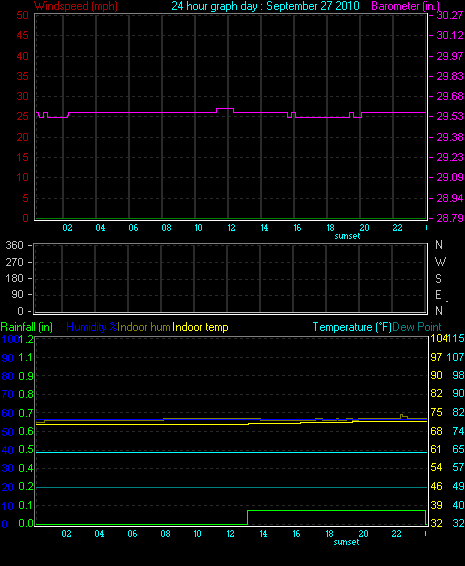Click the green rainfall step line
Screen dimensions: 465x566
pos(336,511)
